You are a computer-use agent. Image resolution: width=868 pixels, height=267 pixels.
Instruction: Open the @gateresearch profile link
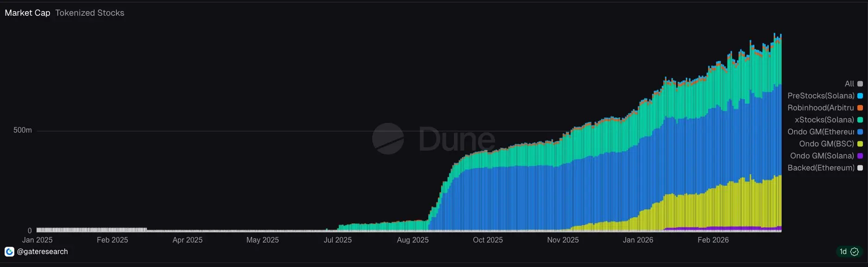(x=42, y=252)
